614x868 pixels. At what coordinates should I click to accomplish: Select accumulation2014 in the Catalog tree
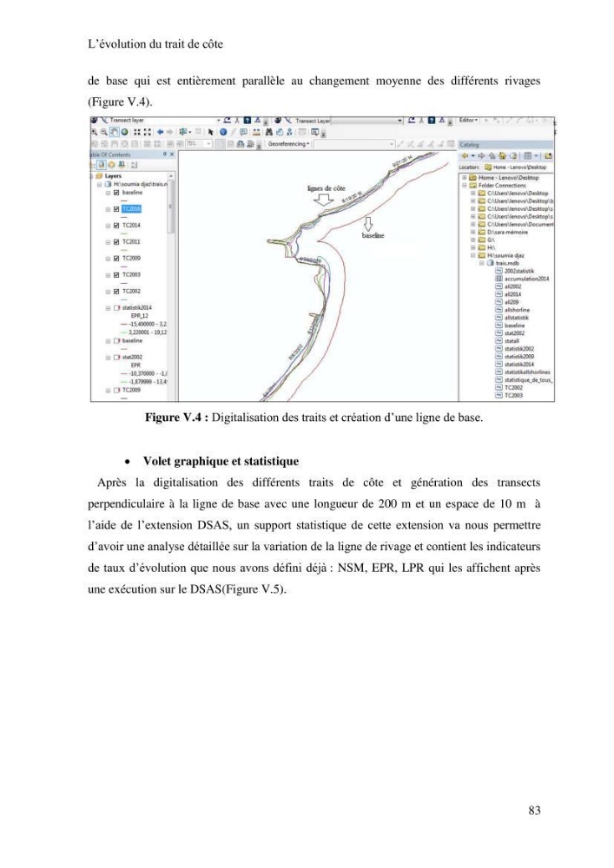[526, 279]
